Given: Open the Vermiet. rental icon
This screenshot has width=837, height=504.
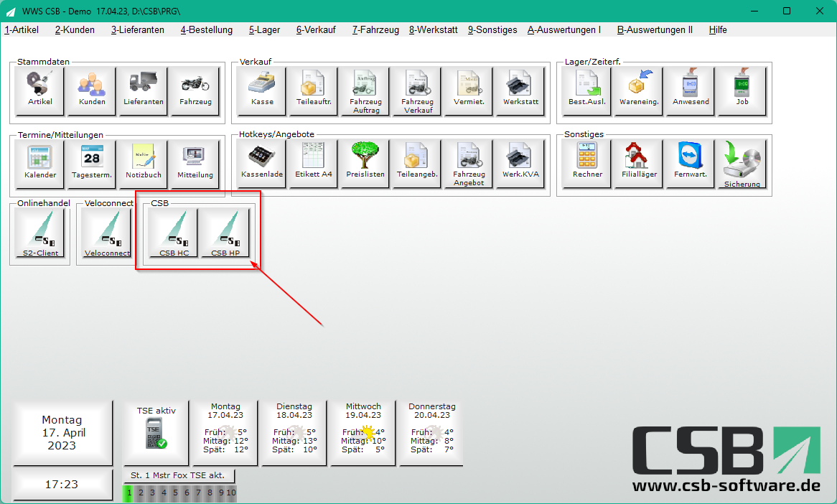Looking at the screenshot, I should (469, 90).
